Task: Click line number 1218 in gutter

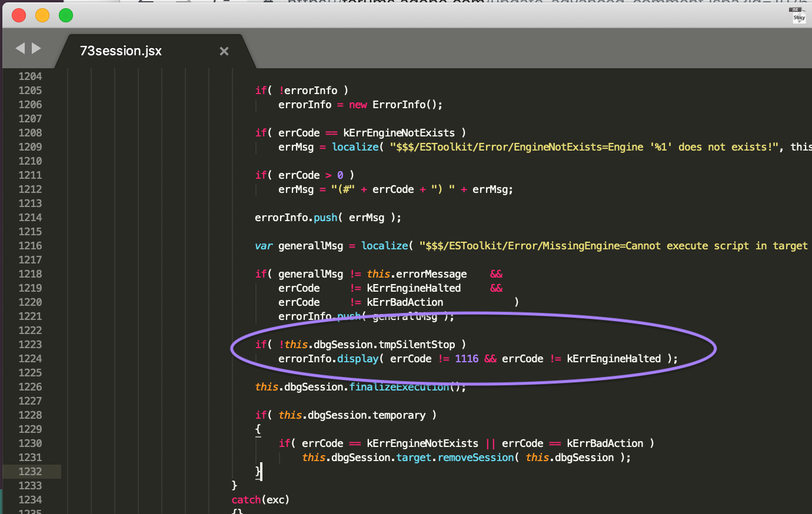Action: pyautogui.click(x=30, y=274)
